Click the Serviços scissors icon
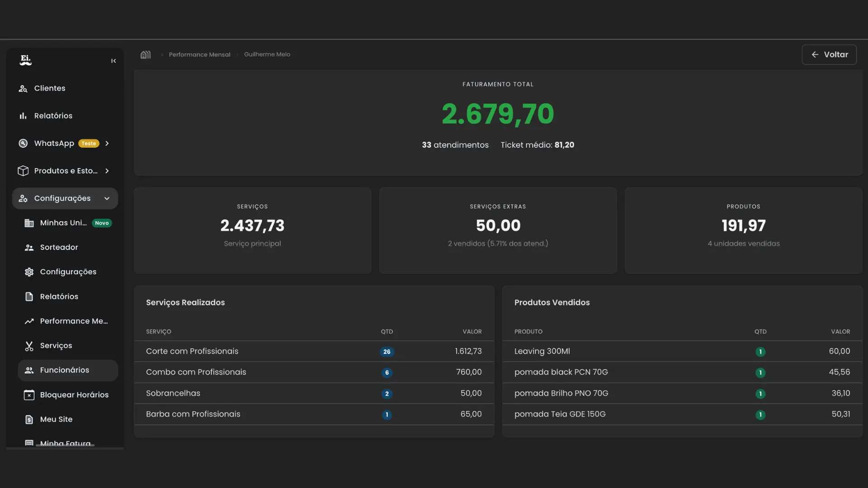The image size is (868, 488). [x=29, y=346]
